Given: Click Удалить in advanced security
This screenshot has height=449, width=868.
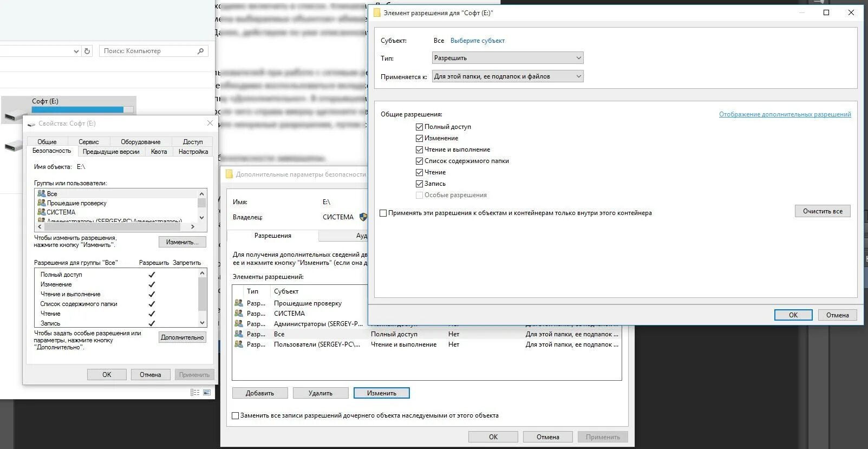Looking at the screenshot, I should pos(321,393).
